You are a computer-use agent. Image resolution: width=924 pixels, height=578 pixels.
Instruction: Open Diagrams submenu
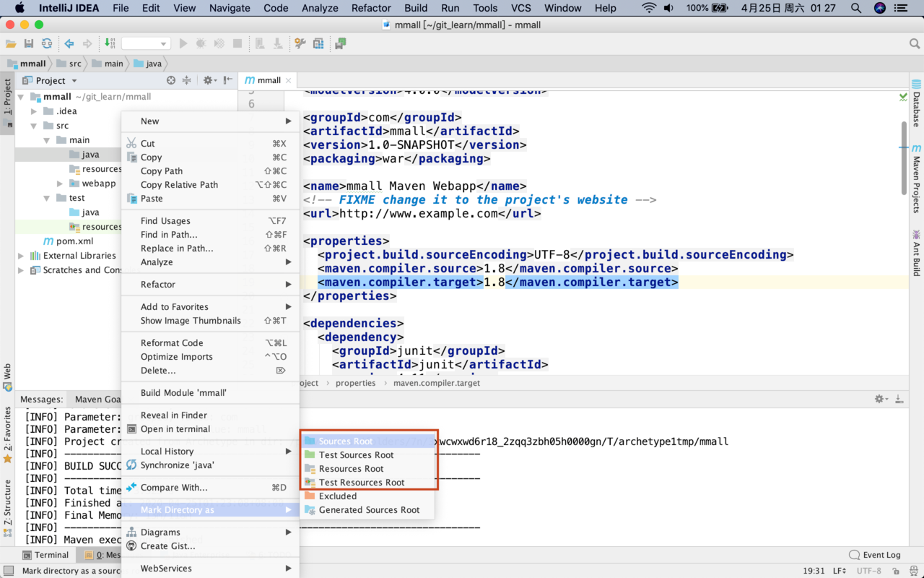(x=210, y=532)
